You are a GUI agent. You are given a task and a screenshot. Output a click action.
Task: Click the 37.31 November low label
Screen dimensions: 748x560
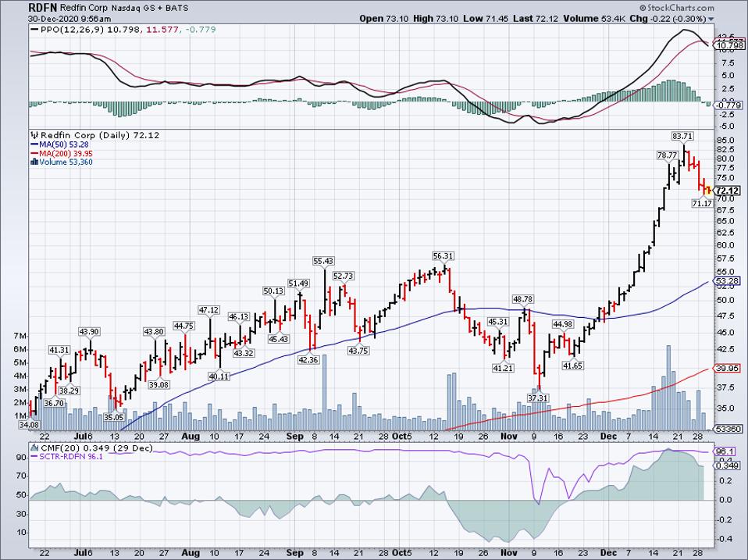(x=538, y=398)
